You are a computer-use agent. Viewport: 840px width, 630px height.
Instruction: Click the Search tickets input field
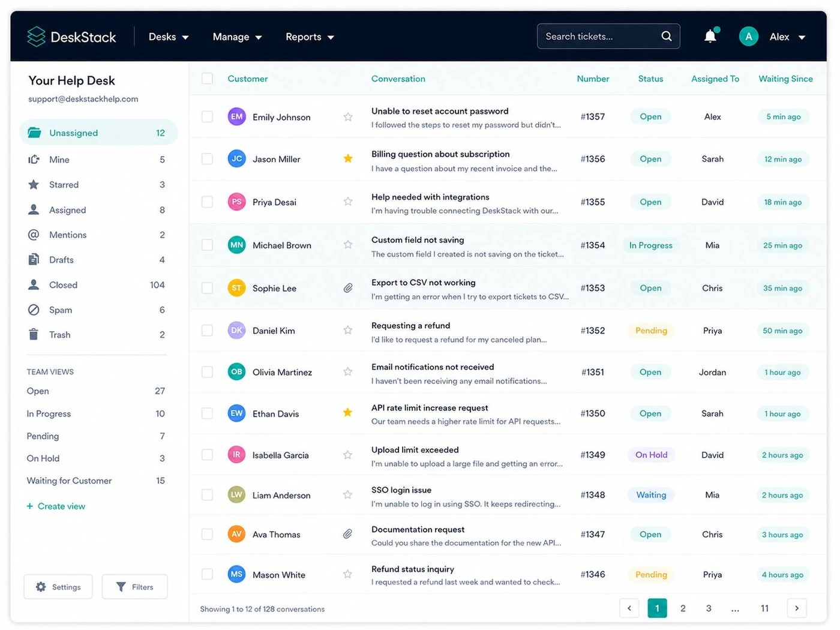tap(608, 36)
